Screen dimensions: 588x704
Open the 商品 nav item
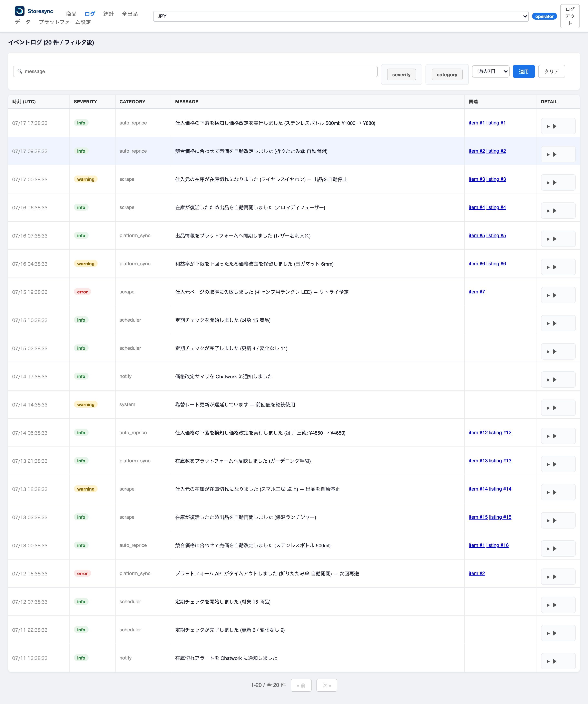[x=71, y=14]
